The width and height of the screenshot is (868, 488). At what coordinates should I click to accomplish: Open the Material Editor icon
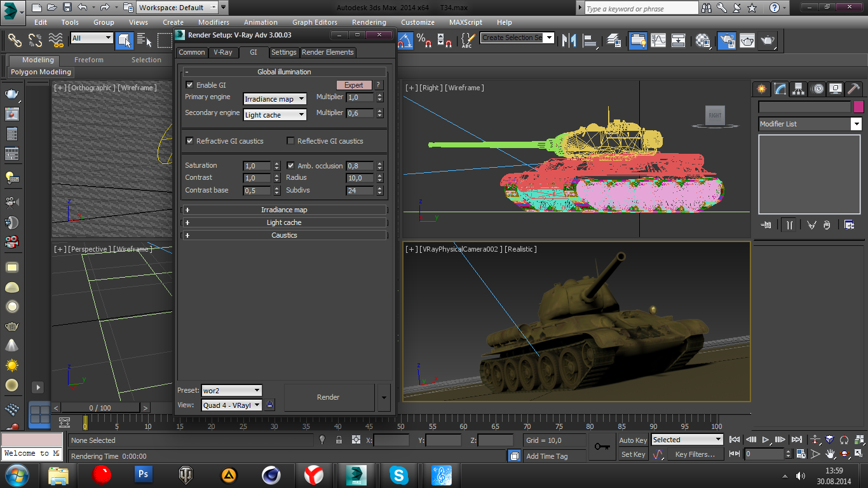[703, 40]
